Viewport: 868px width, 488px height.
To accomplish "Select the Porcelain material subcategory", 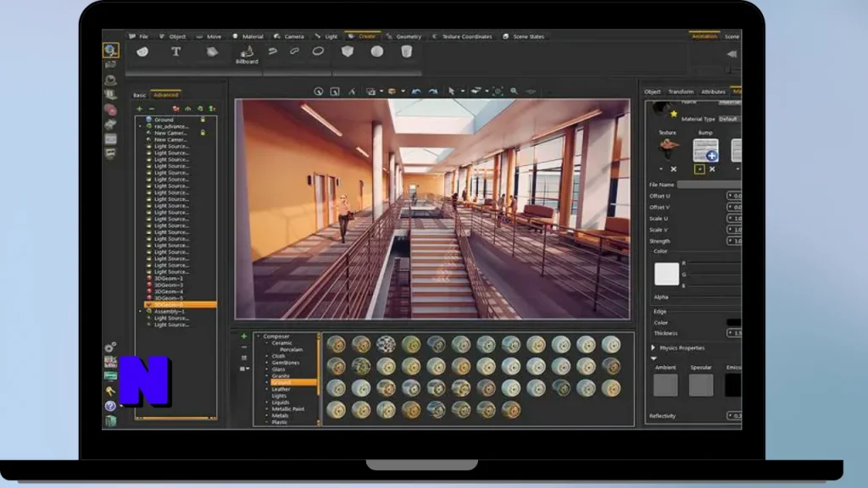I will (292, 350).
